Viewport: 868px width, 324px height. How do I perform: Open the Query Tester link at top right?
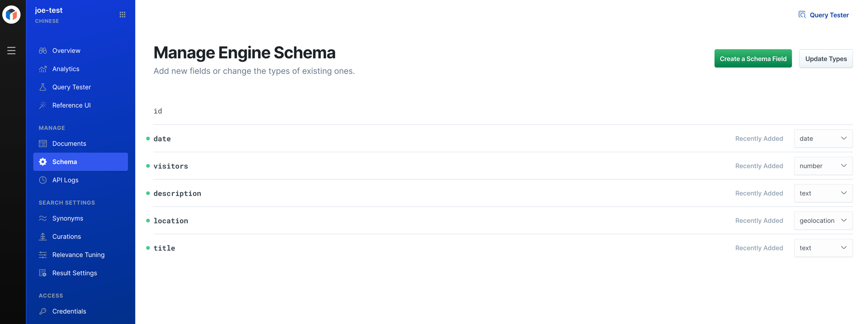click(x=824, y=15)
